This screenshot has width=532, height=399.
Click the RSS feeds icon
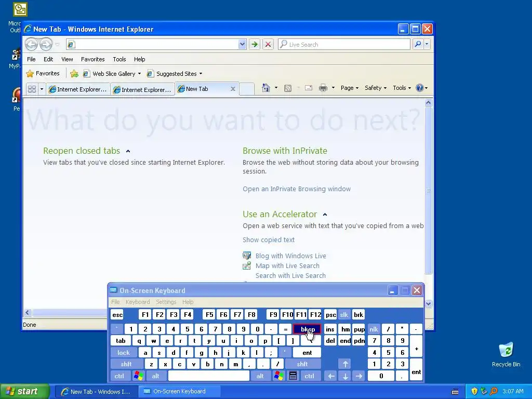pyautogui.click(x=288, y=88)
